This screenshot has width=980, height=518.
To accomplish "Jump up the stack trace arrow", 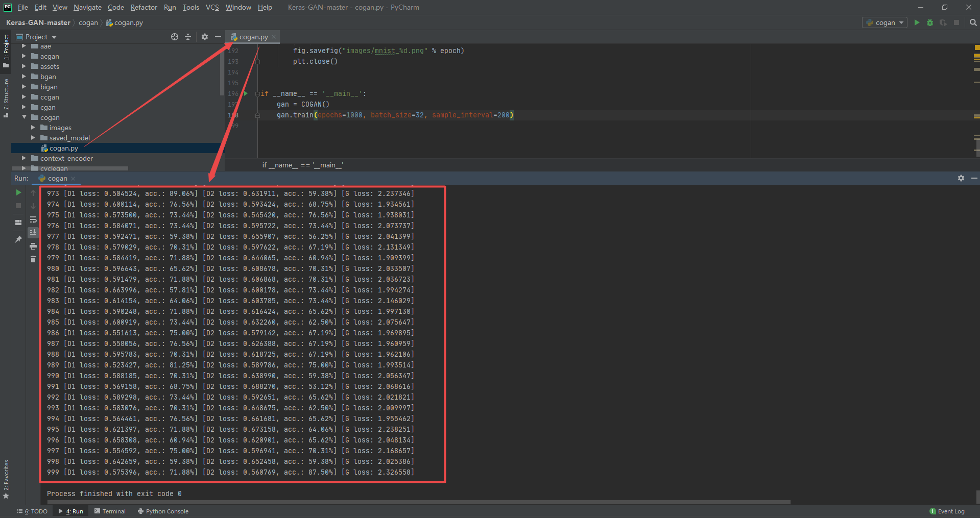I will [x=33, y=193].
